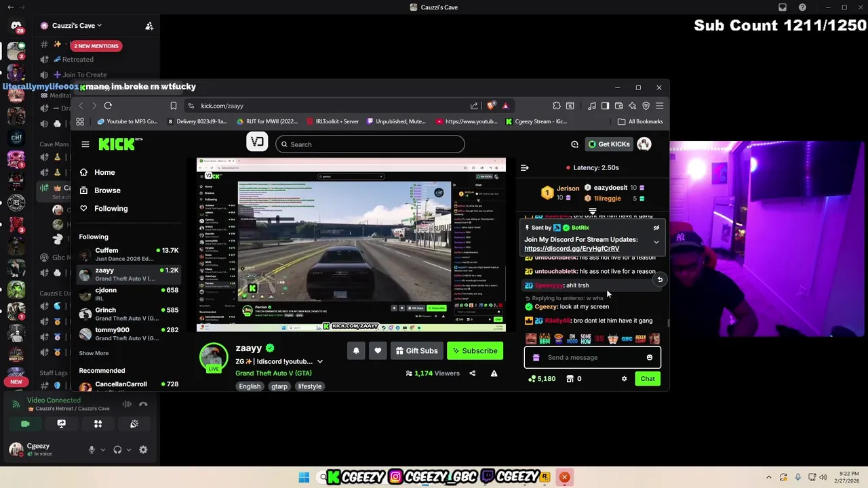The width and height of the screenshot is (868, 488).
Task: Open Kick clip search icon
Action: 574,144
